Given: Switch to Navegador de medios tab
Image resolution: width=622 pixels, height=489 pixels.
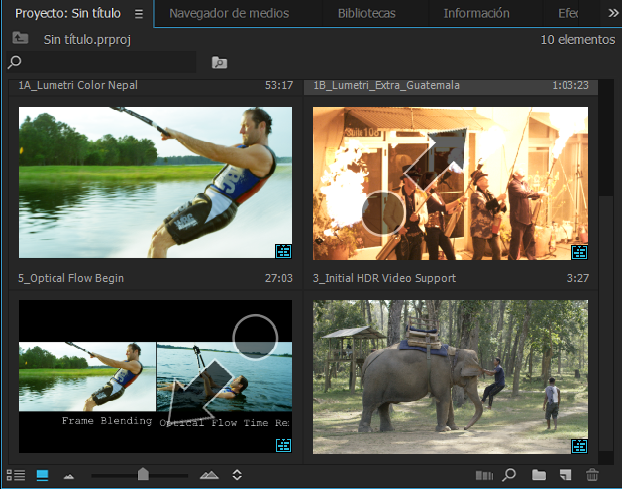Looking at the screenshot, I should pos(229,13).
